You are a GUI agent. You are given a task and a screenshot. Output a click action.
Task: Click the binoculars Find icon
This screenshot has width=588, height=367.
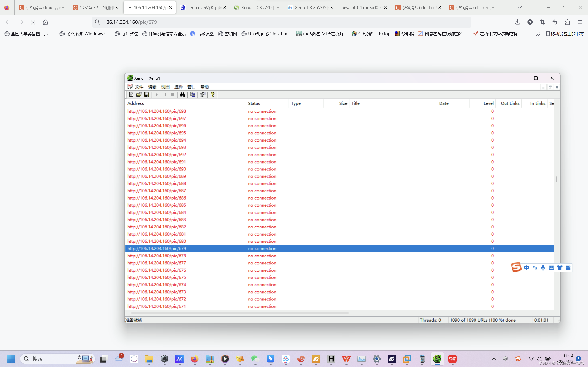[182, 95]
